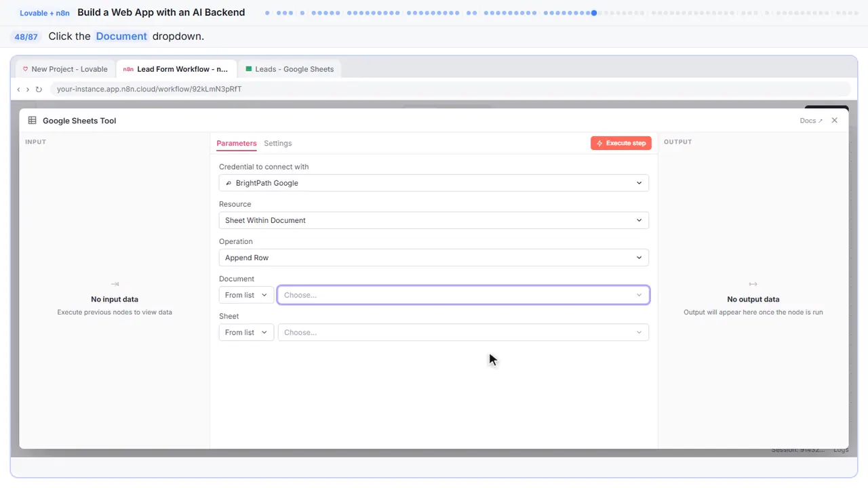Run the node with Execute step

621,143
